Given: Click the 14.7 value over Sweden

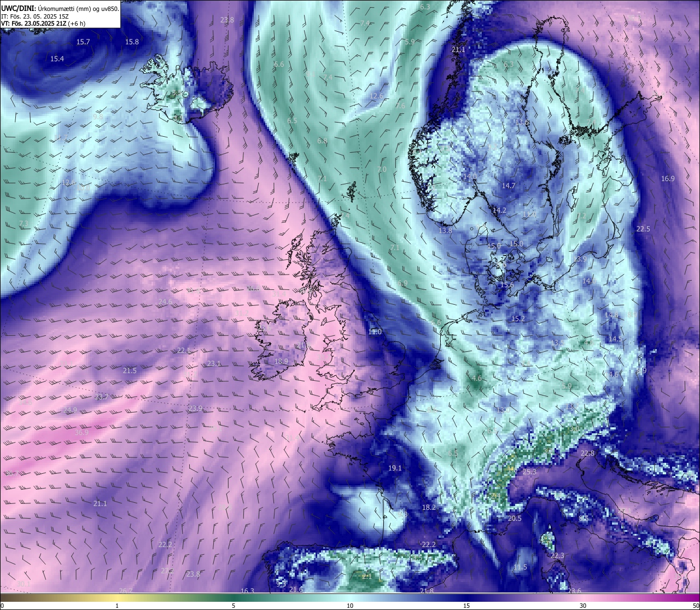Looking at the screenshot, I should coord(509,186).
